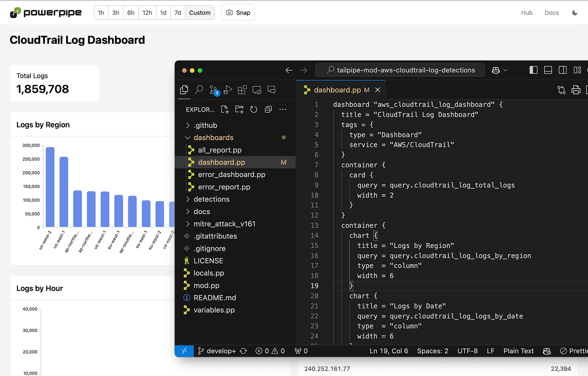588x376 pixels.
Task: Open the Search view in the activity bar
Action: tap(198, 90)
